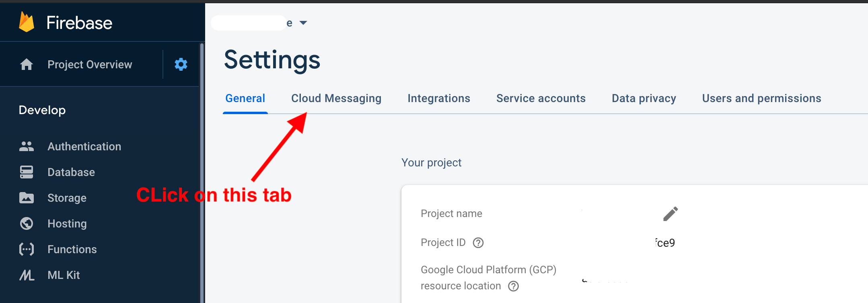The height and width of the screenshot is (303, 868).
Task: Open Functions in the sidebar
Action: (72, 249)
